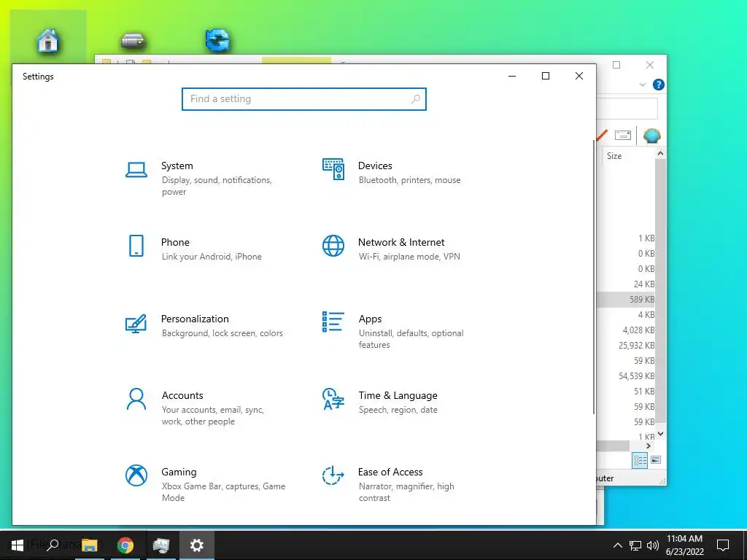Click the Time & Language icon

[x=333, y=399]
